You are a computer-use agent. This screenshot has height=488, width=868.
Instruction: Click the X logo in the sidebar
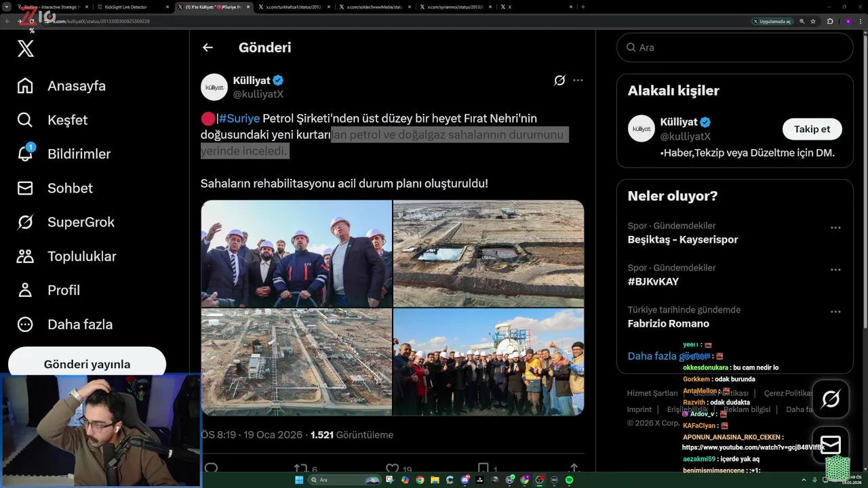pyautogui.click(x=26, y=48)
